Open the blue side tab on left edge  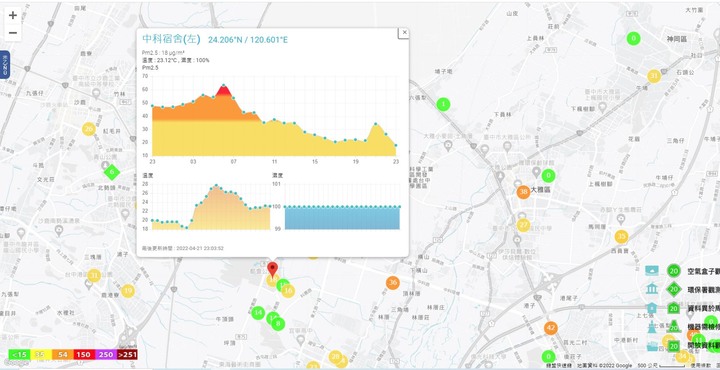tap(5, 64)
